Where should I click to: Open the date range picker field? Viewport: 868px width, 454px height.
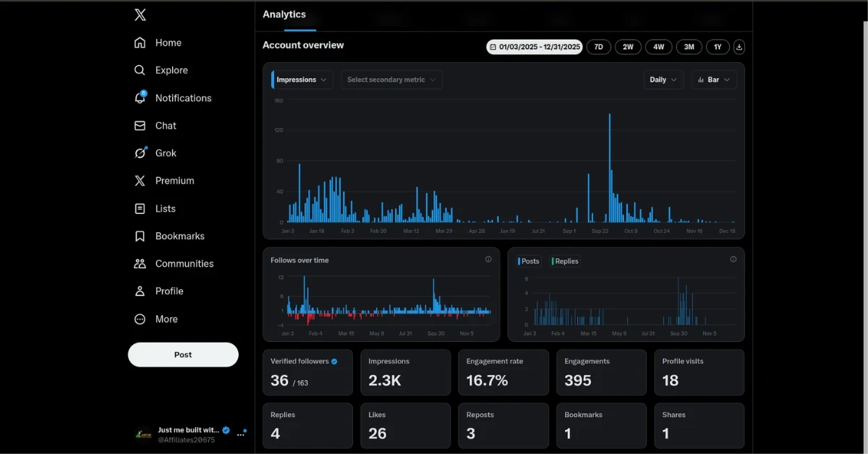(x=535, y=47)
